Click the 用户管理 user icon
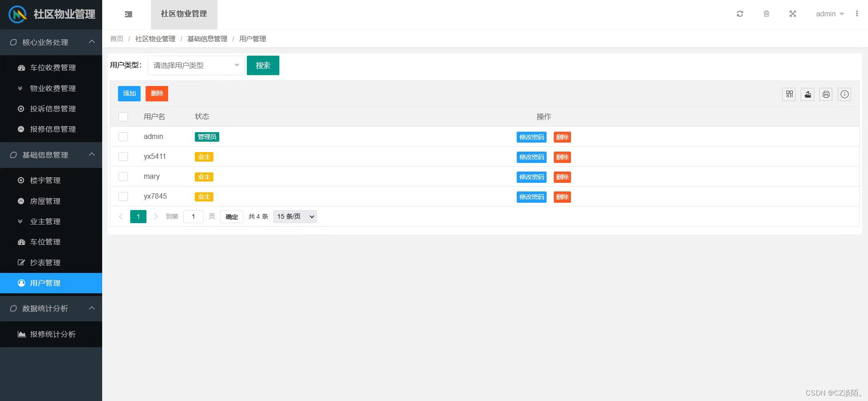This screenshot has width=868, height=401. (21, 283)
